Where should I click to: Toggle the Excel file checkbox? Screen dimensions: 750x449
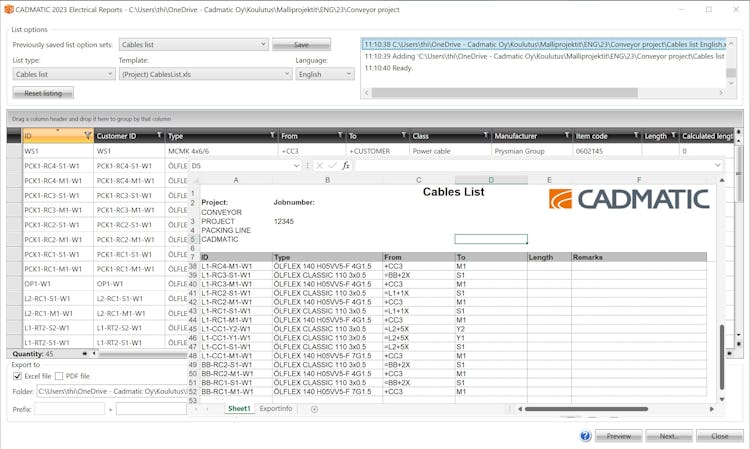click(18, 376)
